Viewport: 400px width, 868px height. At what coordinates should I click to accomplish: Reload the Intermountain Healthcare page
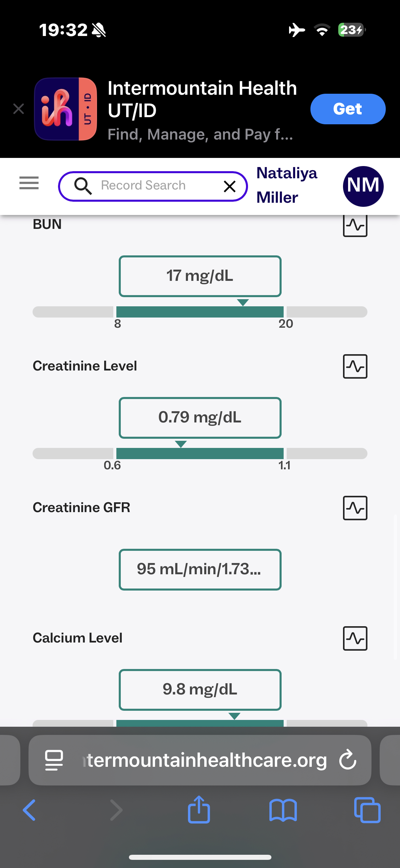click(x=348, y=760)
